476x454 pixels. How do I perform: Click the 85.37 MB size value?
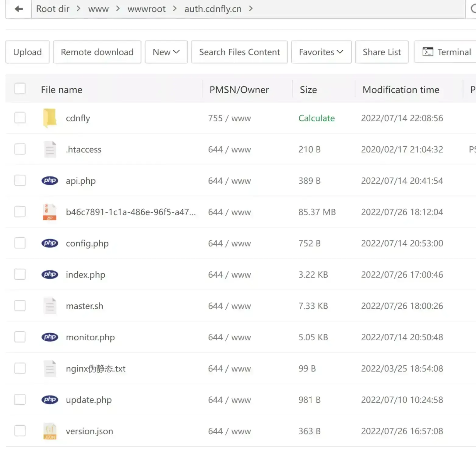tap(317, 212)
